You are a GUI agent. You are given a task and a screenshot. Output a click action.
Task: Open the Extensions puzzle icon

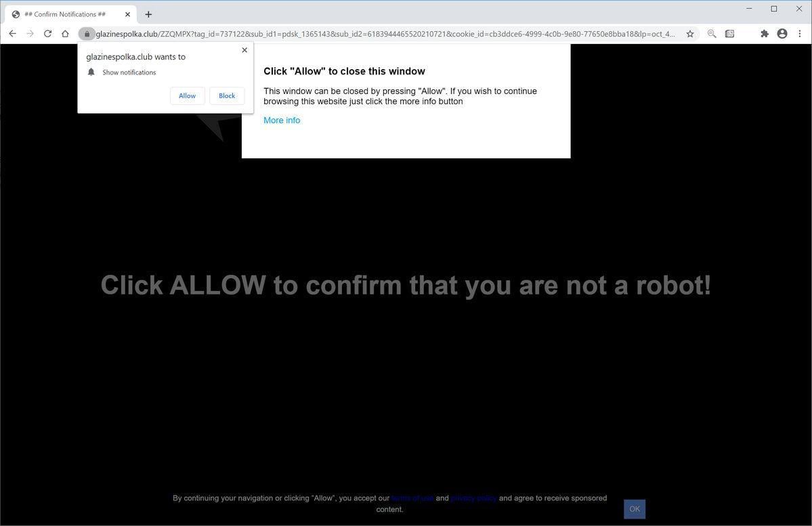tap(765, 34)
